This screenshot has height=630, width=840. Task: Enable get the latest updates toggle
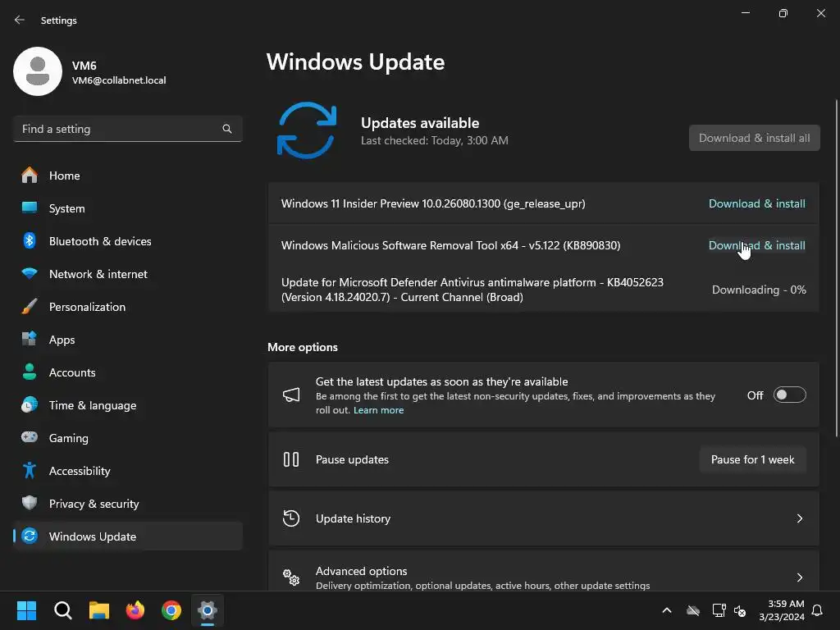[790, 395]
